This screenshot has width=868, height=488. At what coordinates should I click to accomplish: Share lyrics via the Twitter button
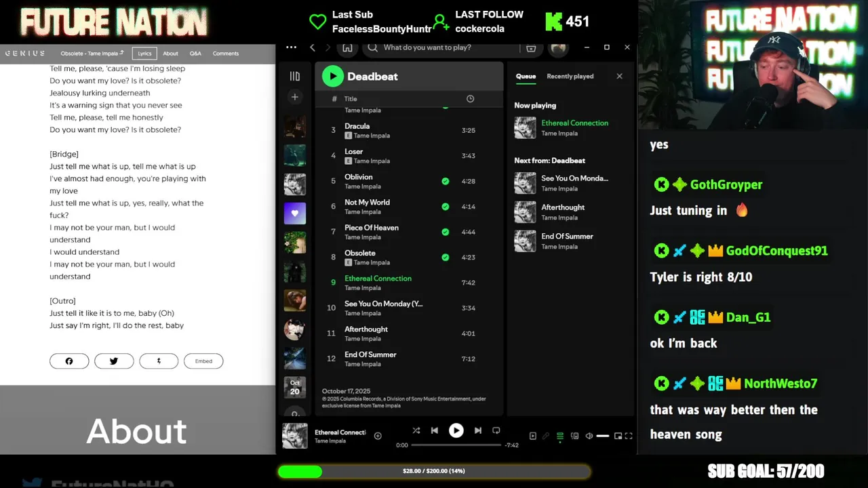[x=114, y=361]
